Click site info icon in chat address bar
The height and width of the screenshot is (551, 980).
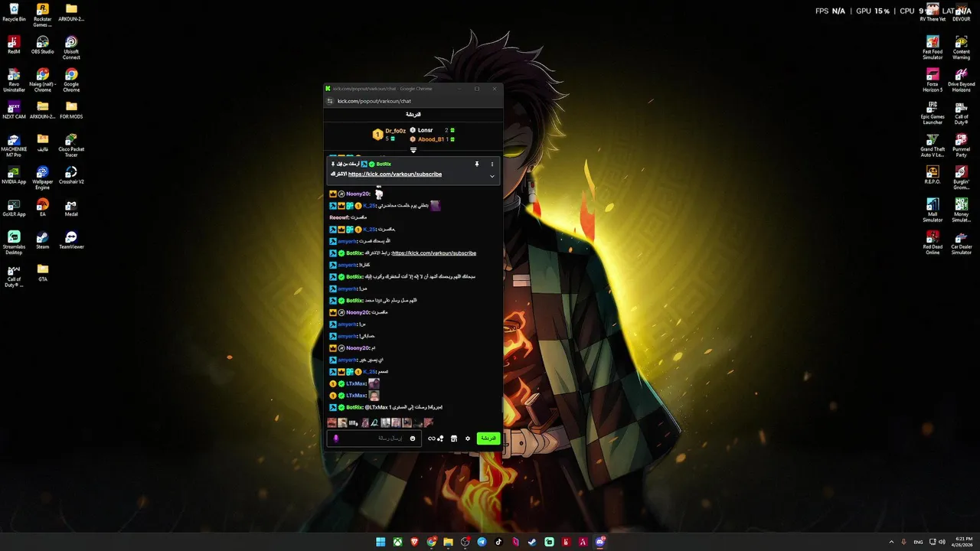click(x=330, y=101)
